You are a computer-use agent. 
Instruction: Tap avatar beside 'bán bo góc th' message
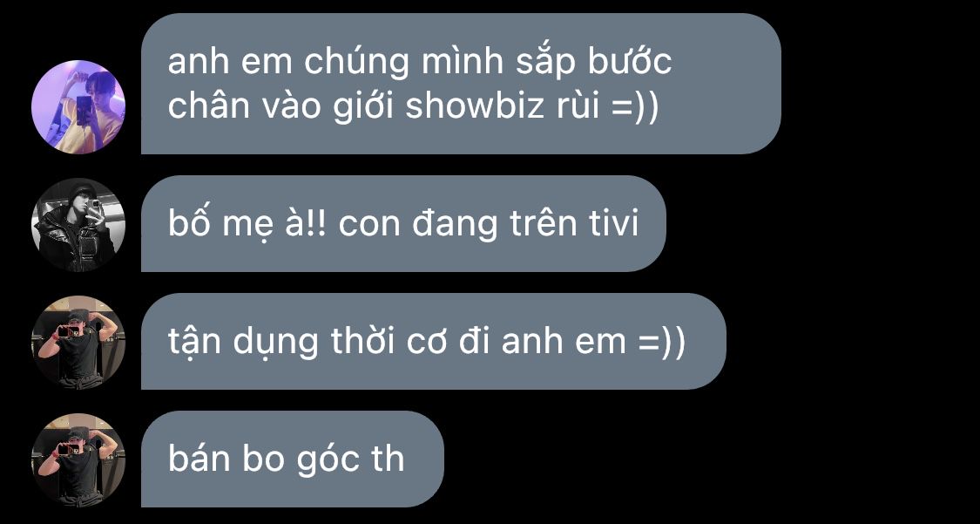click(78, 459)
